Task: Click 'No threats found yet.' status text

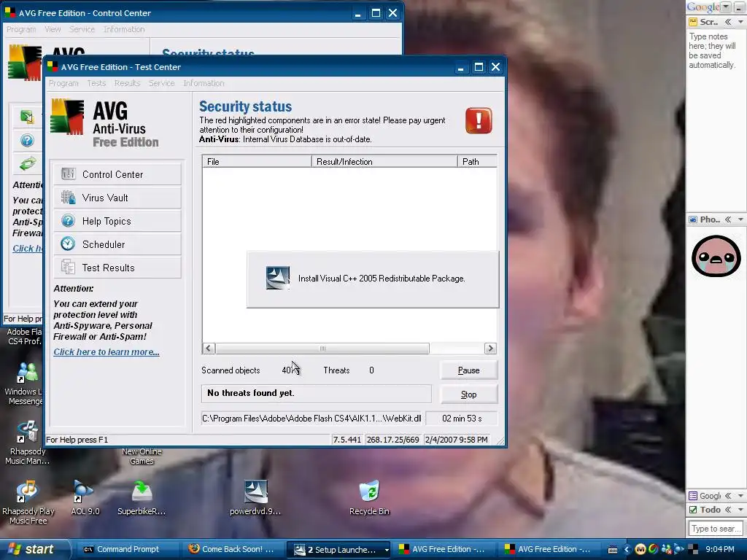Action: [251, 393]
